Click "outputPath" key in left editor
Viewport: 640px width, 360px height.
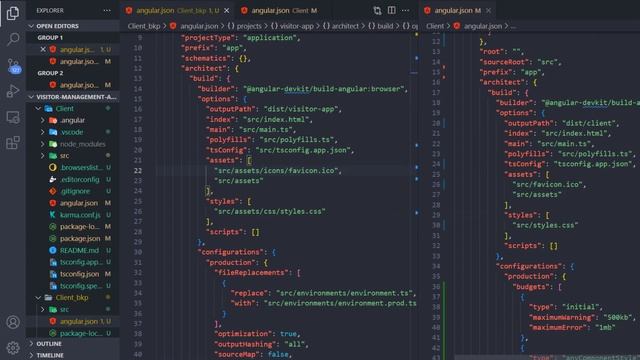231,109
